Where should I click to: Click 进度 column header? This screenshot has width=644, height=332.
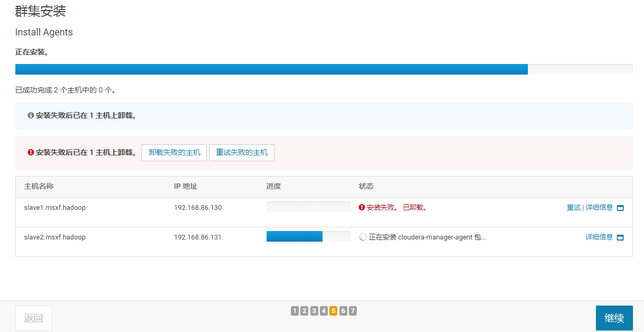coord(273,187)
